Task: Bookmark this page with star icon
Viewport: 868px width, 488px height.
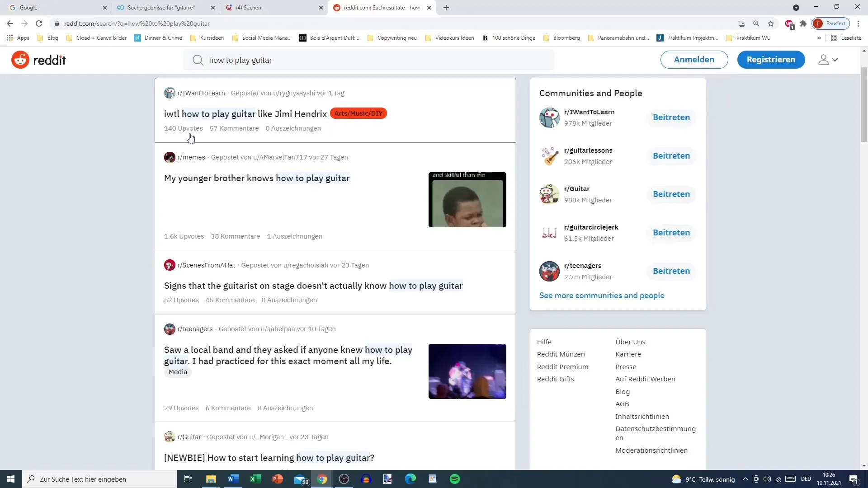Action: click(771, 23)
